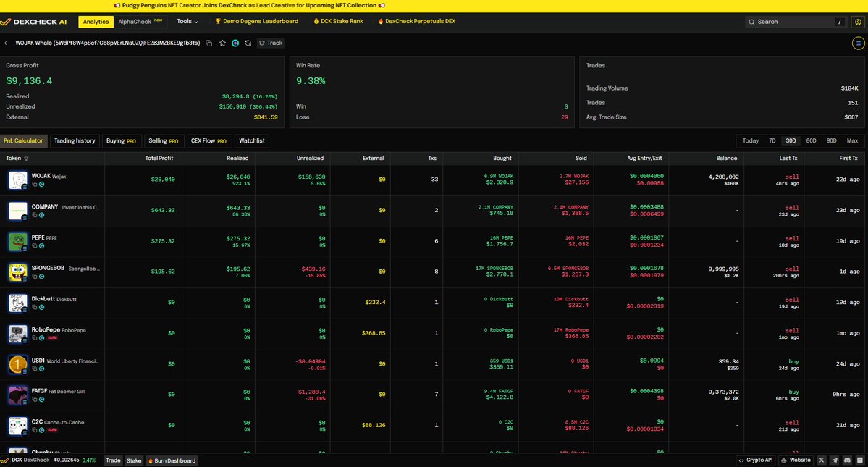The height and width of the screenshot is (467, 868).
Task: Copy the WOJAK Whale wallet address
Action: pyautogui.click(x=208, y=43)
